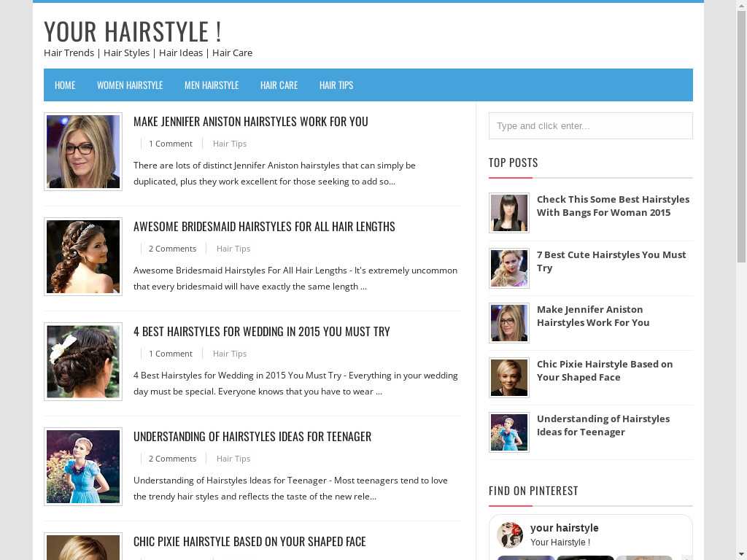The width and height of the screenshot is (747, 560).
Task: Open bangs hairstyle thumbnail in Top Posts
Action: [509, 213]
